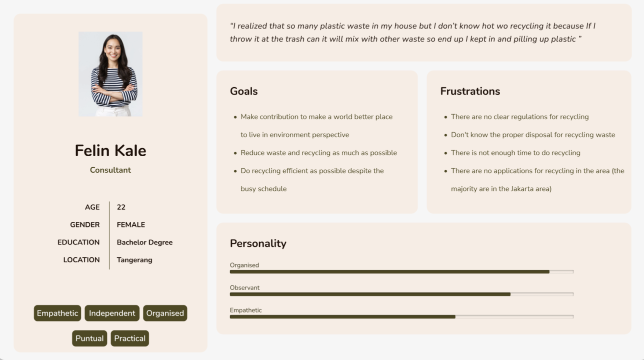The width and height of the screenshot is (644, 360).
Task: Choose the Practical tag badge
Action: tap(129, 338)
